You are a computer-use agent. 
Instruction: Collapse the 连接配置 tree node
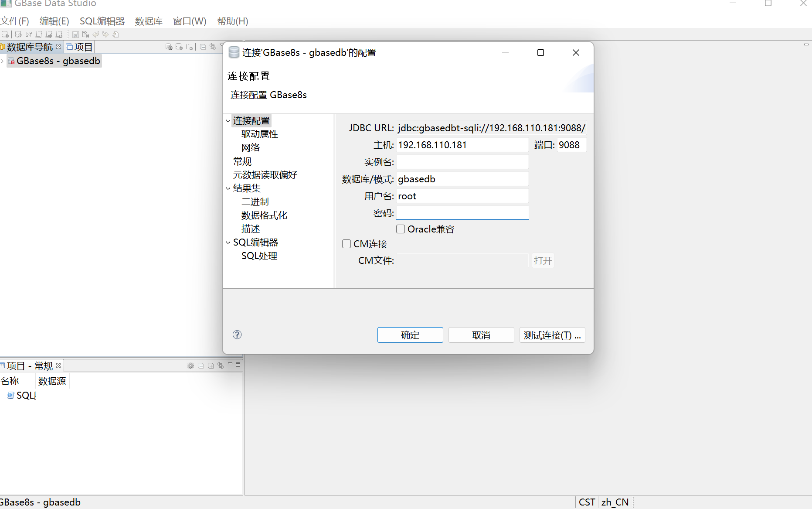(x=228, y=121)
